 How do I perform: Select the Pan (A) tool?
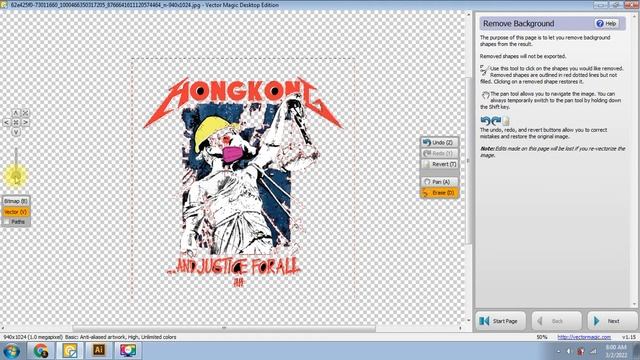point(439,182)
